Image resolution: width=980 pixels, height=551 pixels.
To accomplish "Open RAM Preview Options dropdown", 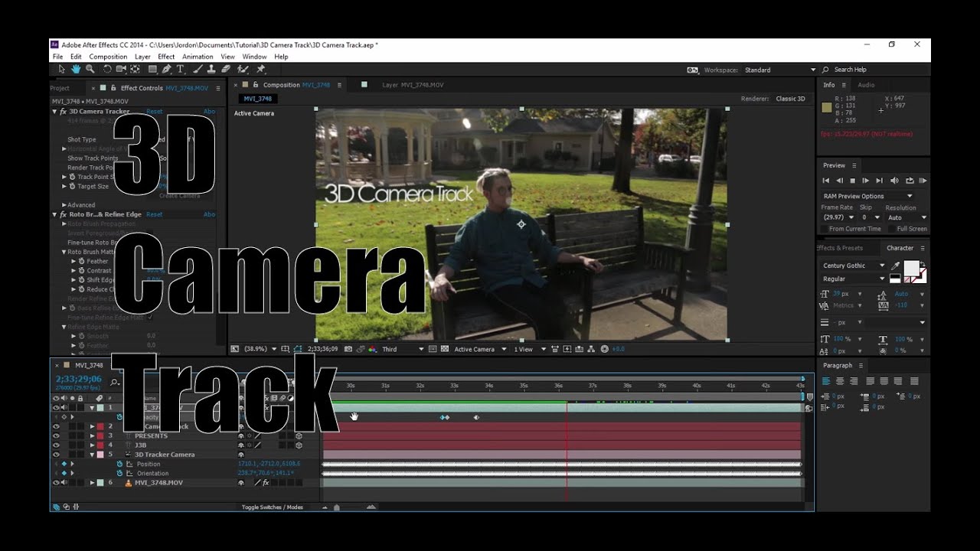I will coord(867,196).
